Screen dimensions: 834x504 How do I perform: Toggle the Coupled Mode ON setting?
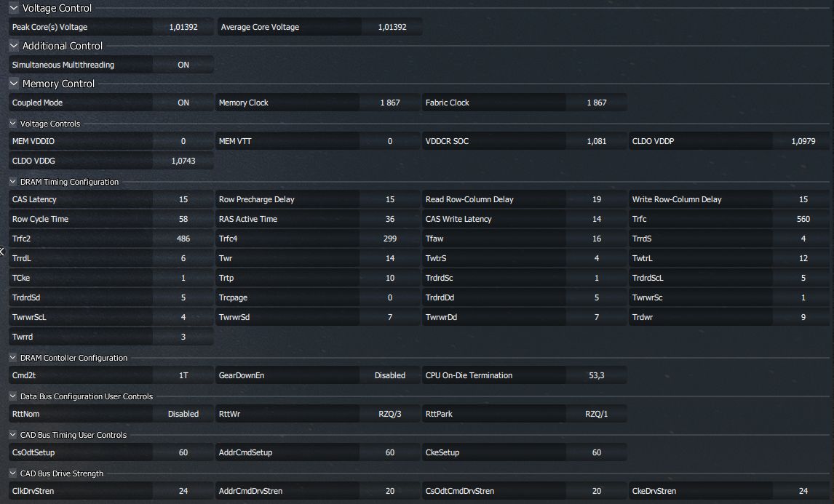tap(183, 103)
